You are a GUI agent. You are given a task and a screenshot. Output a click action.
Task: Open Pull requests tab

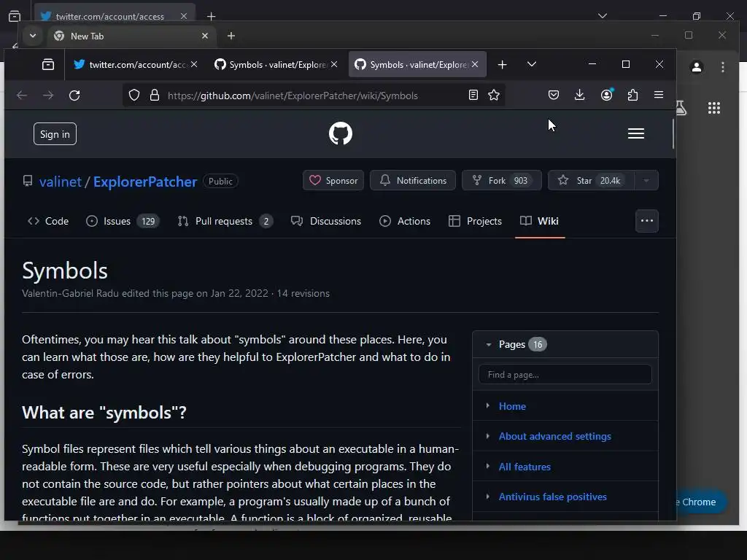click(x=225, y=221)
